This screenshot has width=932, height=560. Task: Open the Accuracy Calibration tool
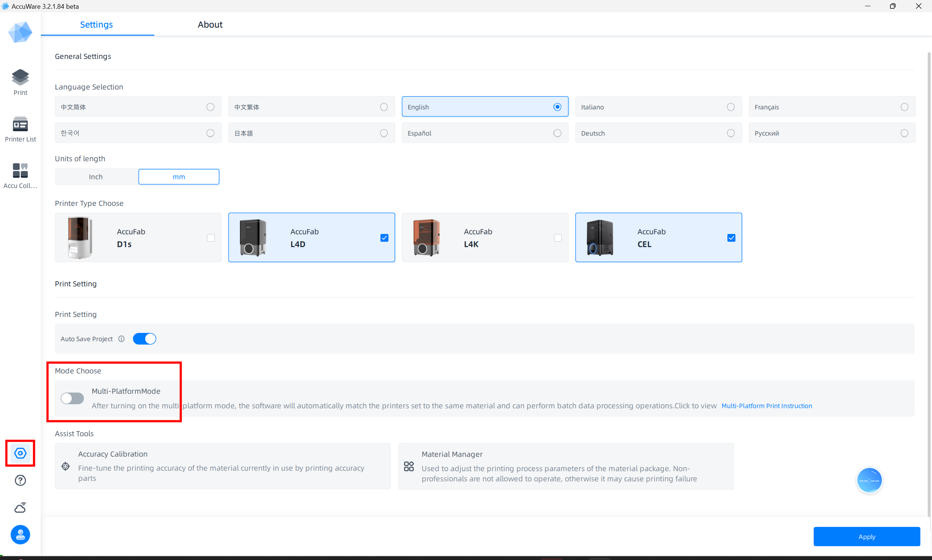point(222,466)
